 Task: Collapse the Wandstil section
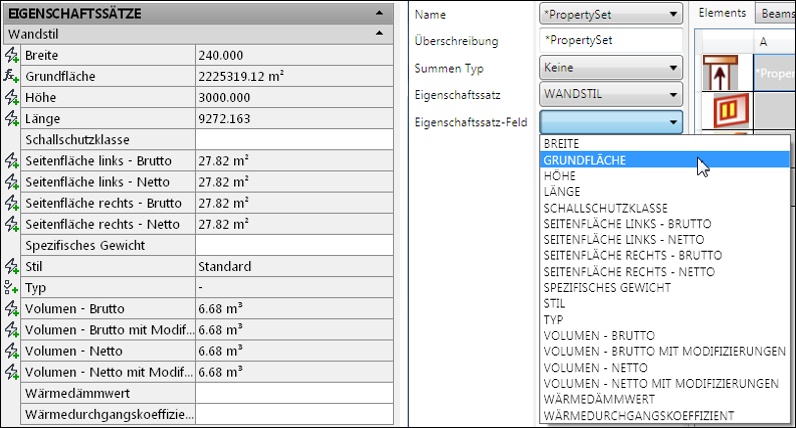pos(379,34)
